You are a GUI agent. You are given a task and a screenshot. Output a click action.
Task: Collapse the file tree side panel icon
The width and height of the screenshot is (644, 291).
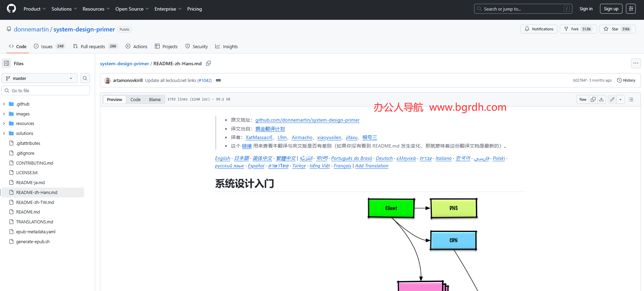pos(6,63)
